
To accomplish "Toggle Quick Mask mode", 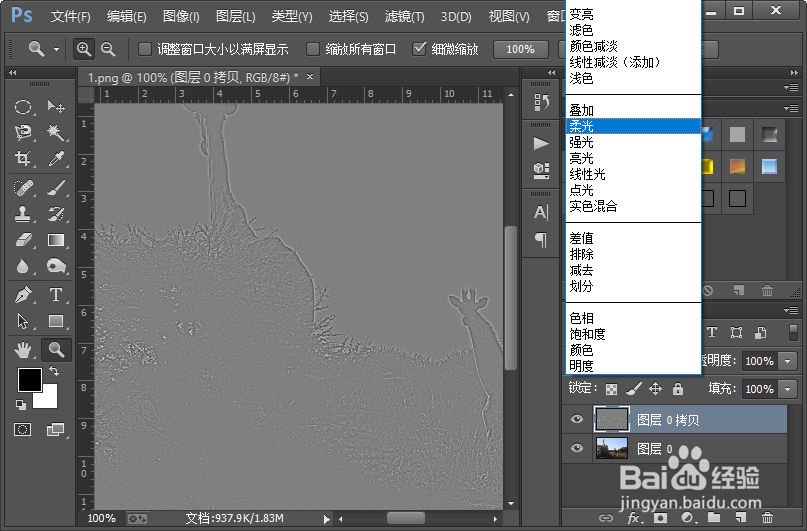I will pyautogui.click(x=23, y=429).
